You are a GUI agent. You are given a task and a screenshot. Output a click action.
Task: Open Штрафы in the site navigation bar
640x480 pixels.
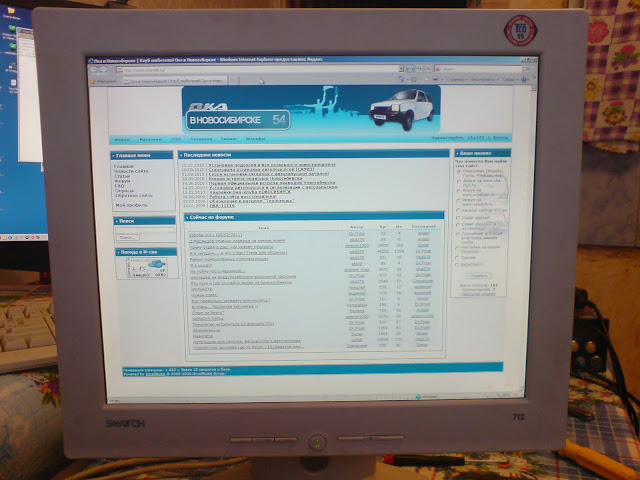point(256,139)
